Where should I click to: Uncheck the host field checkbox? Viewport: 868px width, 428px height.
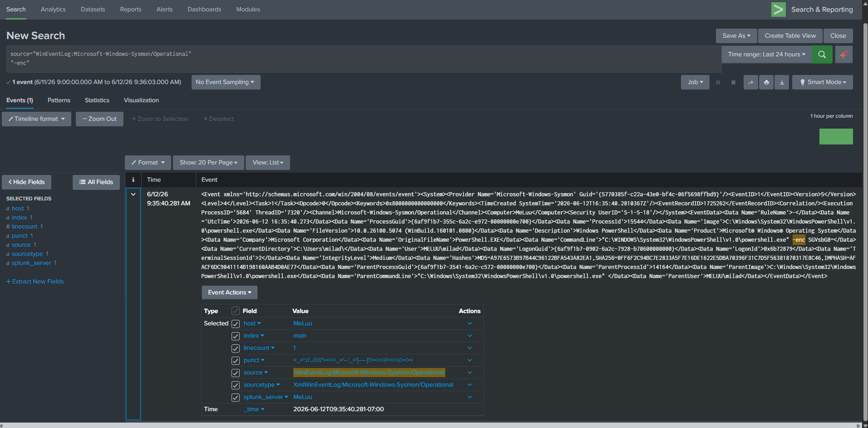236,324
